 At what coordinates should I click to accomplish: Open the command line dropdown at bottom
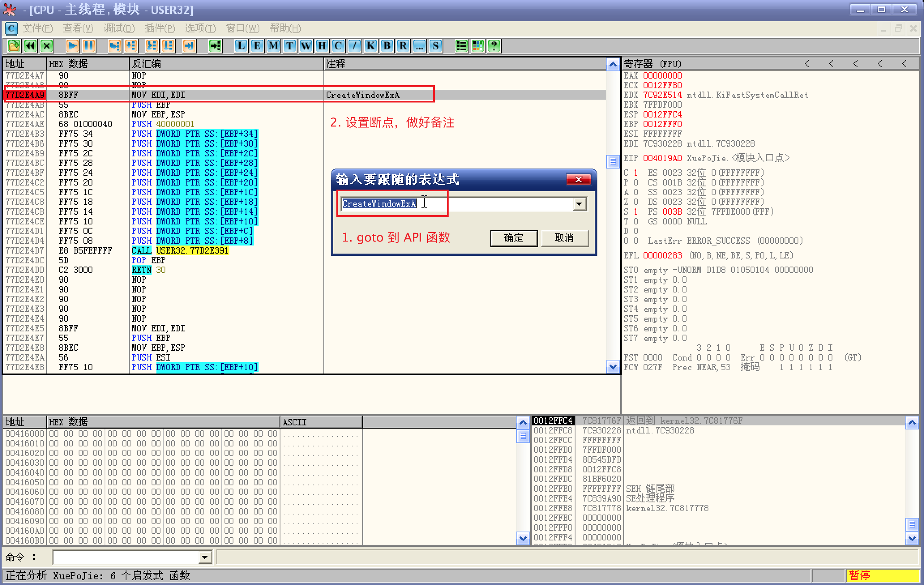point(205,557)
